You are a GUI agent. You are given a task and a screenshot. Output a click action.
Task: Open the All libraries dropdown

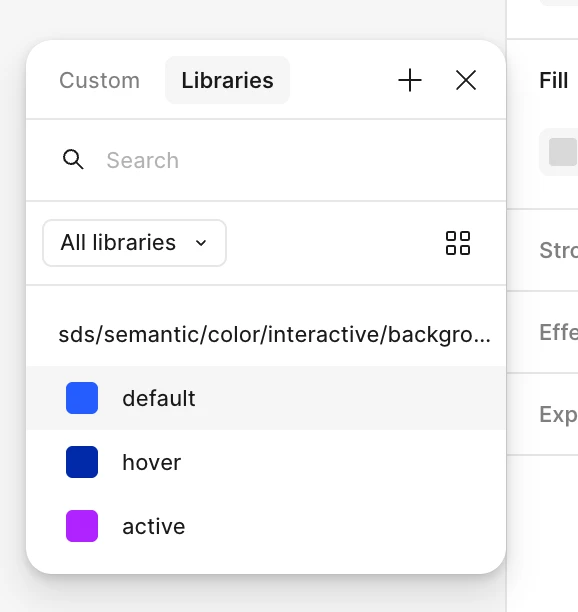point(134,243)
